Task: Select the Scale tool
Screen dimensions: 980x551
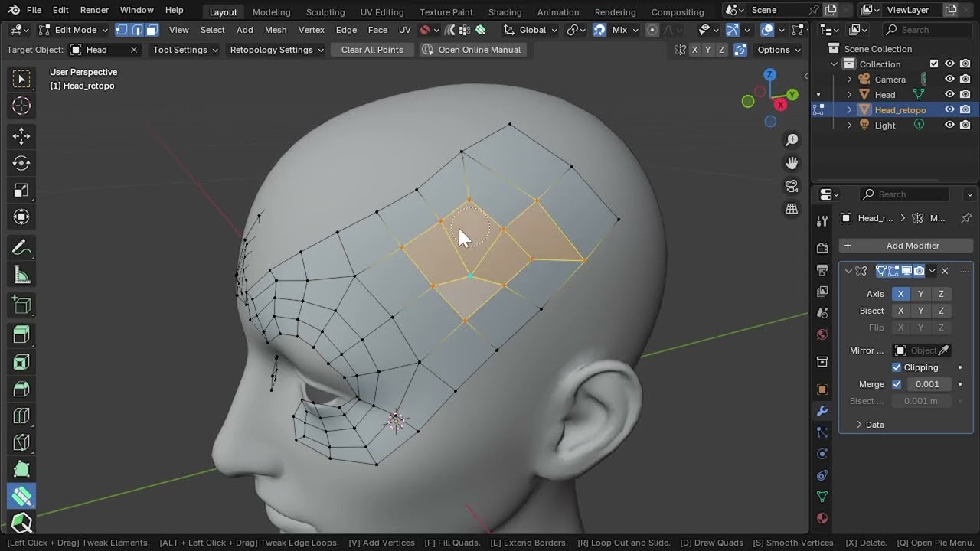Action: click(x=21, y=190)
